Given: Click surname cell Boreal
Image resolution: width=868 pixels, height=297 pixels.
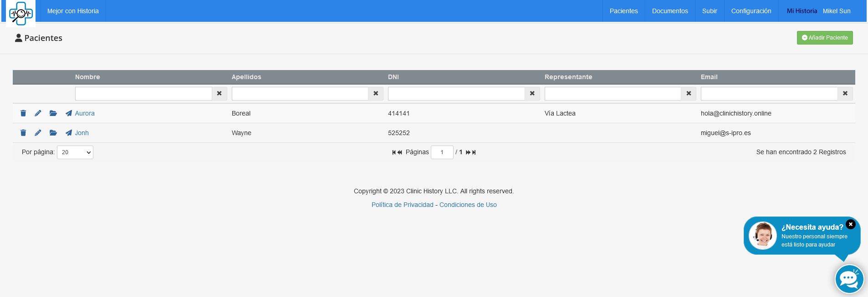Looking at the screenshot, I should tap(241, 113).
